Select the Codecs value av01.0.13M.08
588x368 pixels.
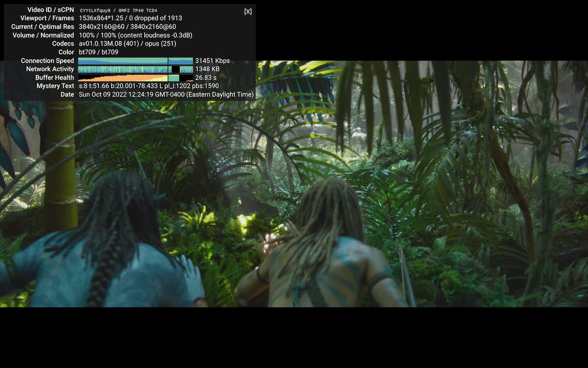[100, 44]
